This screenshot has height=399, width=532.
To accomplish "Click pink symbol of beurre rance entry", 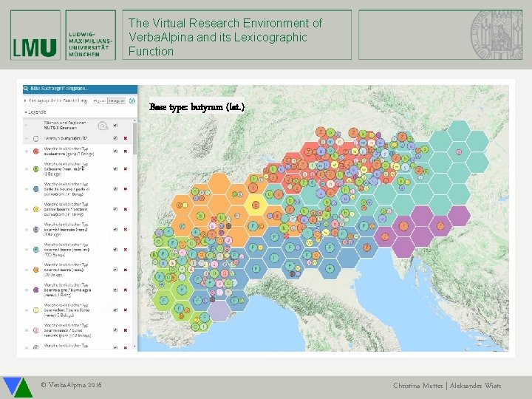I will coord(36,330).
